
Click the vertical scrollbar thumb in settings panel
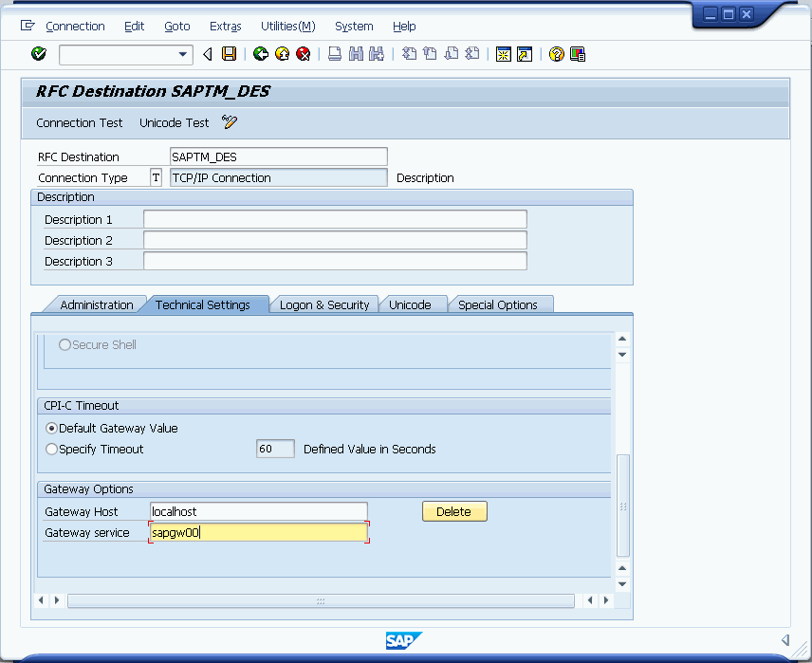pos(623,506)
